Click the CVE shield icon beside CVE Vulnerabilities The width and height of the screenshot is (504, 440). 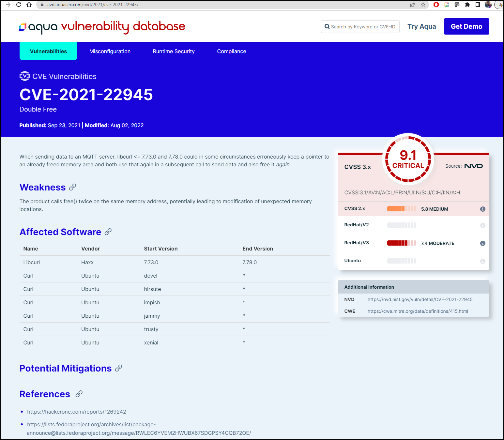24,76
